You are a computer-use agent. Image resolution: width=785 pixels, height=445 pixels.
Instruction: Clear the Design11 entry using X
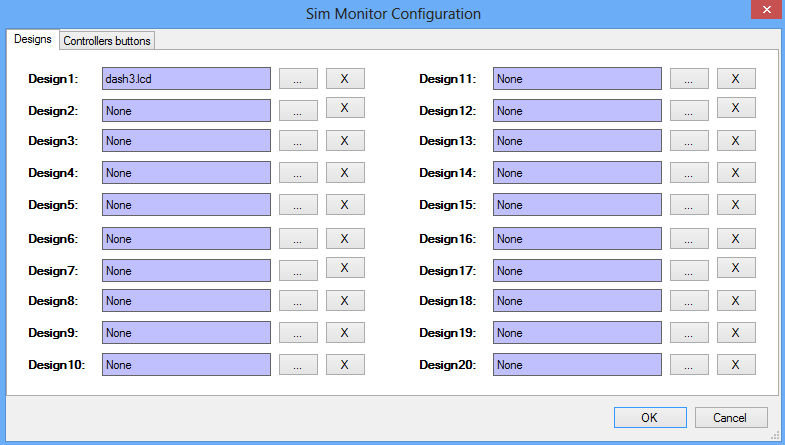click(x=736, y=78)
